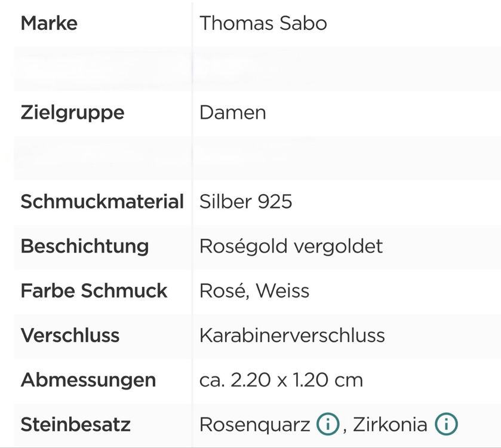Select the ca. 2.20 x 1.20 cm value
This screenshot has width=501, height=448.
[281, 381]
